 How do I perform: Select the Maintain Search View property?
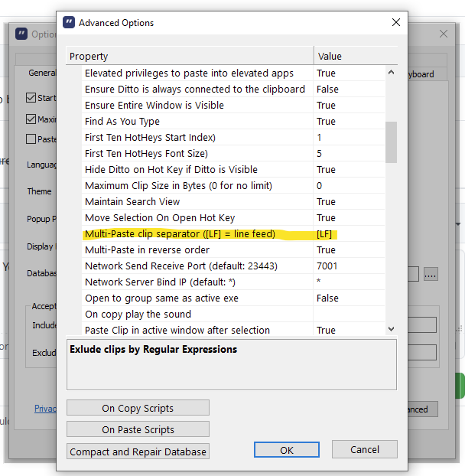233,202
